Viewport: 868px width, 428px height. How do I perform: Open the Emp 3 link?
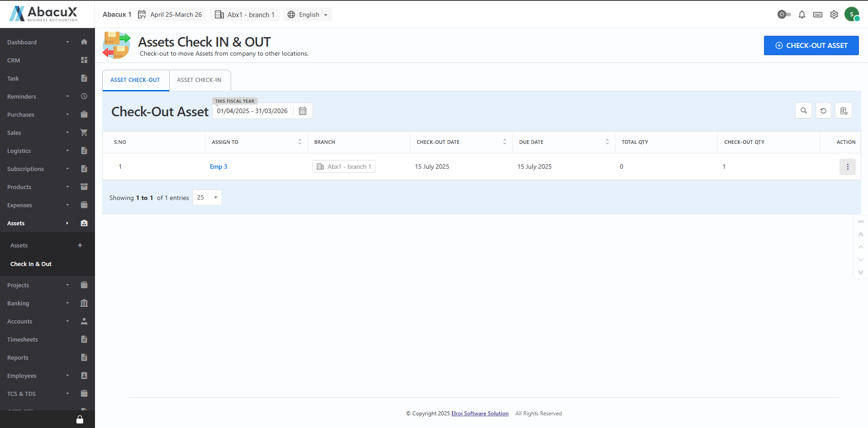pyautogui.click(x=218, y=167)
